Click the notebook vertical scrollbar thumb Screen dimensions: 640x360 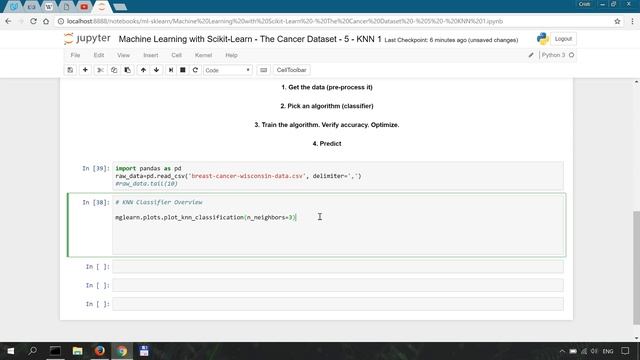click(636, 267)
